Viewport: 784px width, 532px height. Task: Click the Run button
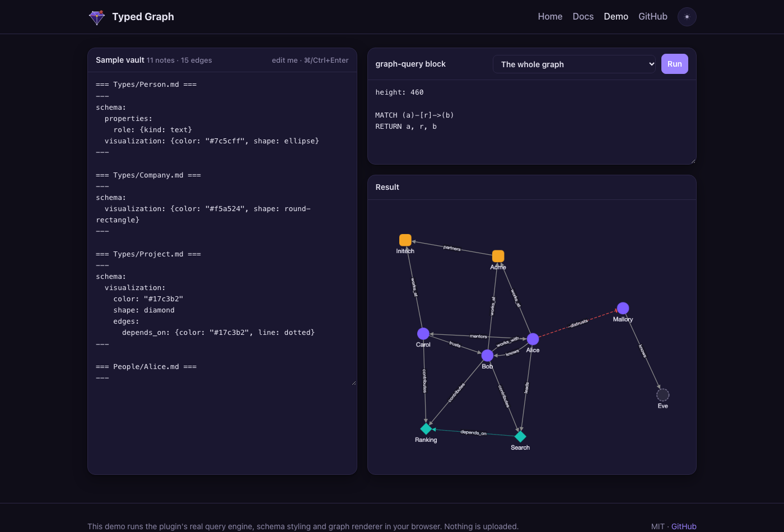click(x=674, y=64)
